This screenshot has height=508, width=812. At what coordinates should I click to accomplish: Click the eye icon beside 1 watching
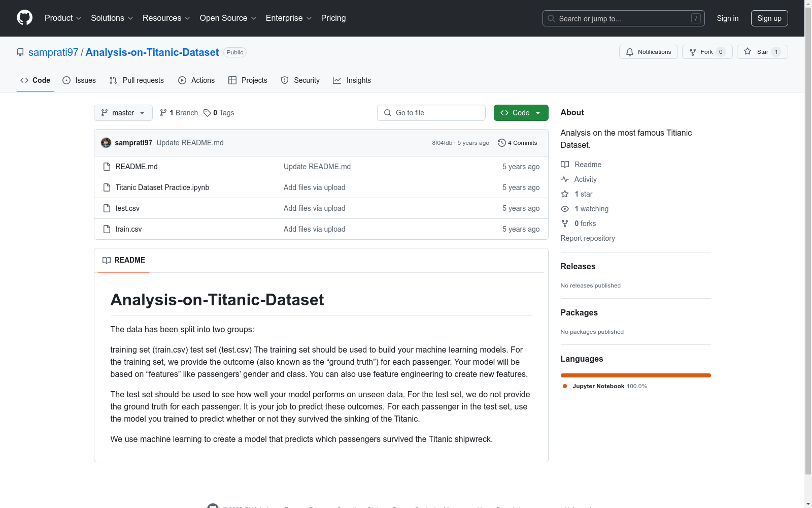[x=565, y=209]
